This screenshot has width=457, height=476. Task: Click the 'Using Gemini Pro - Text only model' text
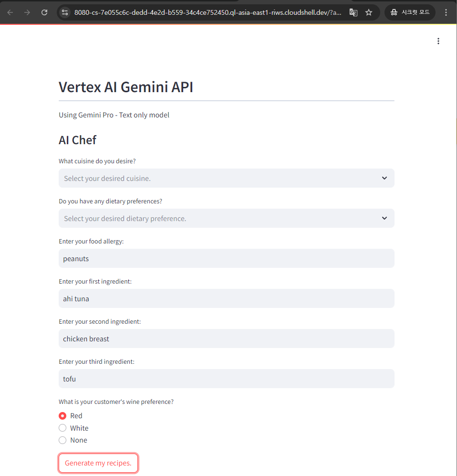(114, 115)
